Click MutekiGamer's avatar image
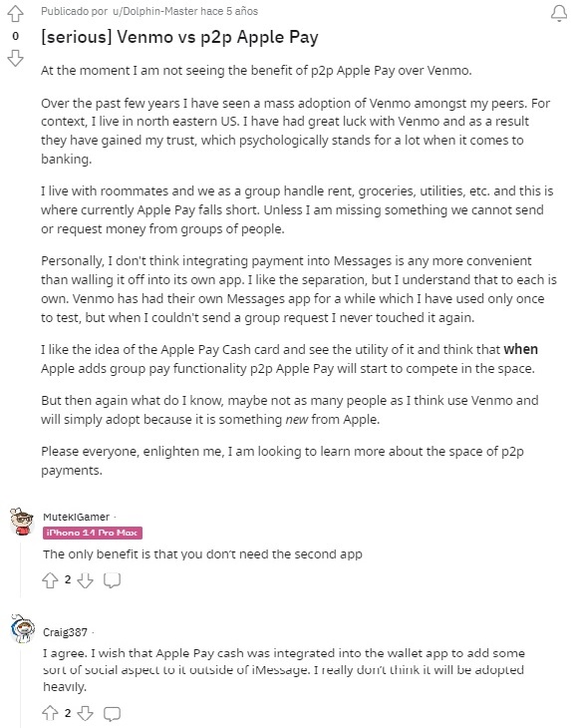571x728 pixels. pos(22,522)
